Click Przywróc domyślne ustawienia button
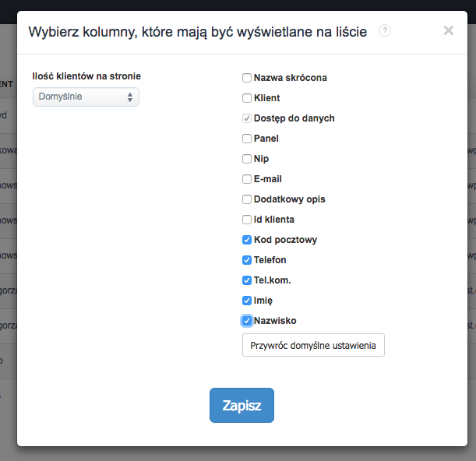The image size is (476, 461). [x=313, y=345]
